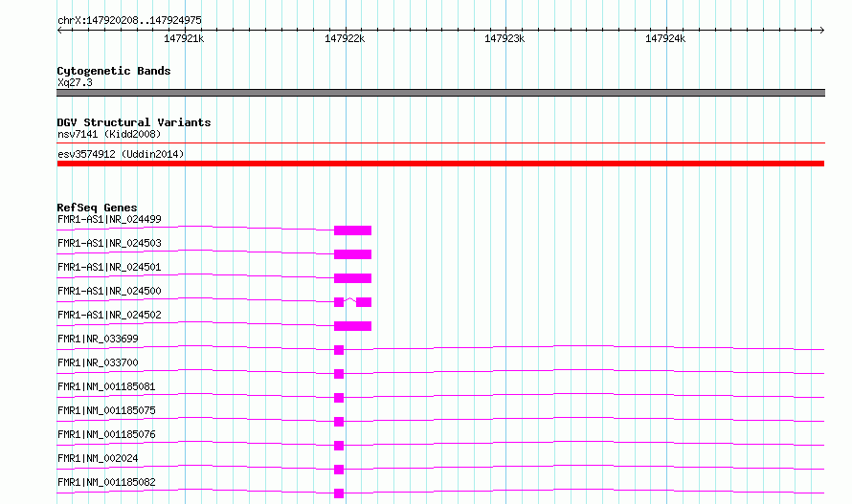
Task: Click the FMR1-AS1 NR_024503 exon block
Action: (x=352, y=254)
